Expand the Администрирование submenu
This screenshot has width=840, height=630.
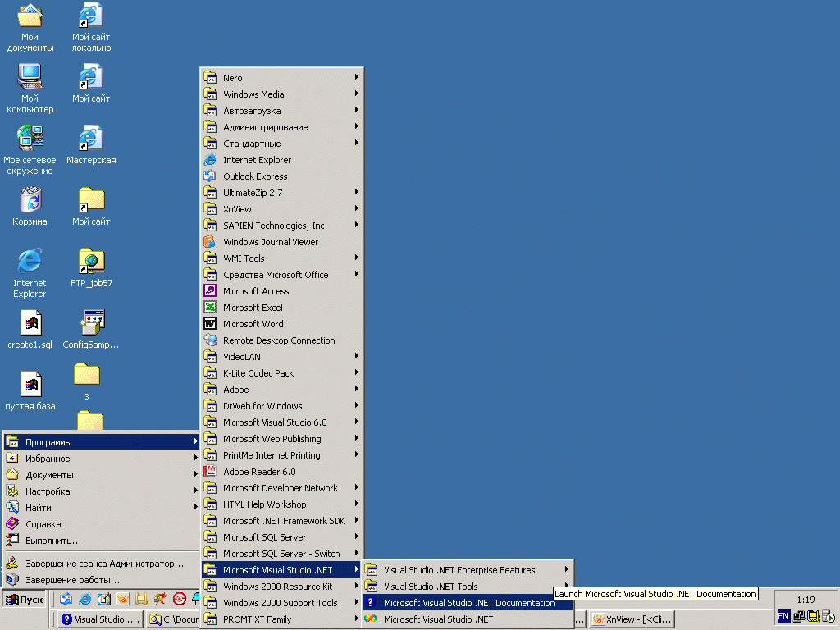point(282,127)
